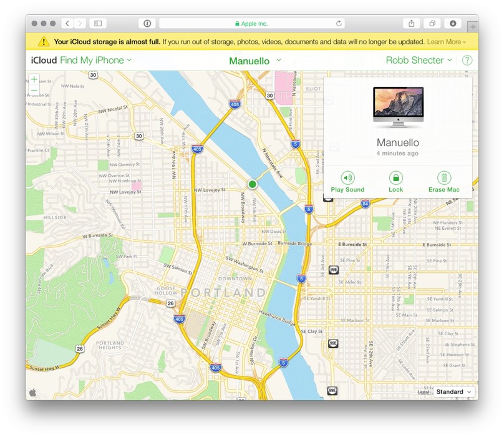This screenshot has height=437, width=504.
Task: Go forward with Safari's forward arrow
Action: [80, 23]
